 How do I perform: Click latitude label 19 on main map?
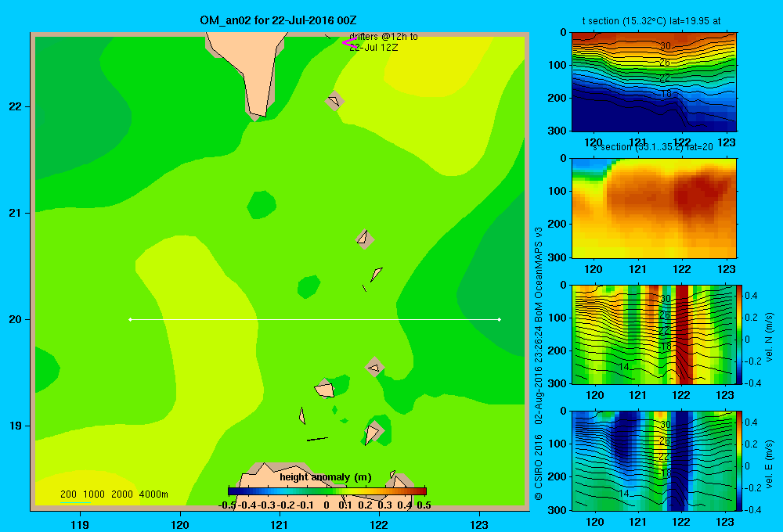pos(16,426)
